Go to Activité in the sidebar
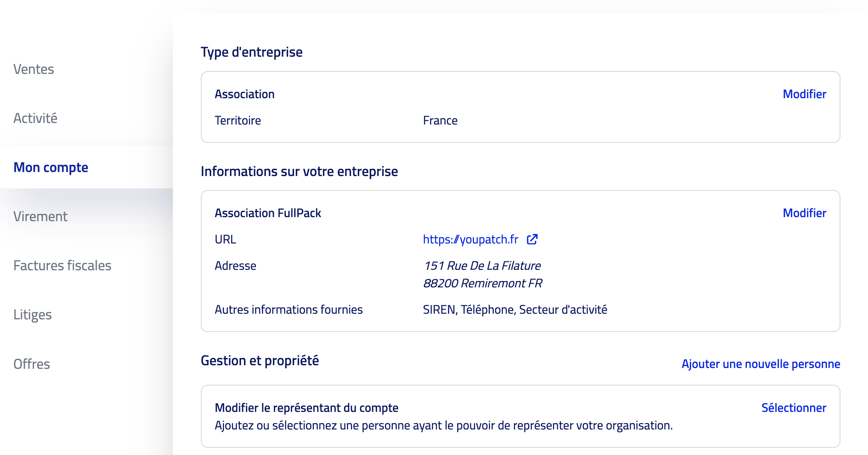The image size is (868, 455). pos(35,118)
